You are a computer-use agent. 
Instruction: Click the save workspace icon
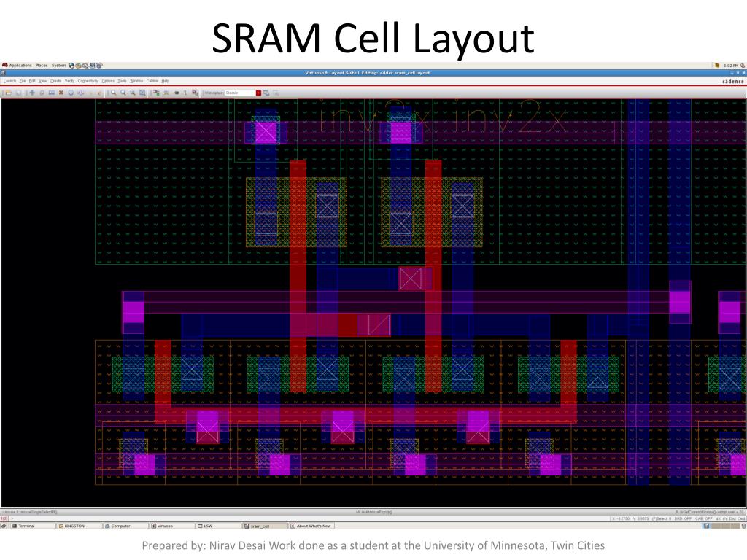coord(266,93)
